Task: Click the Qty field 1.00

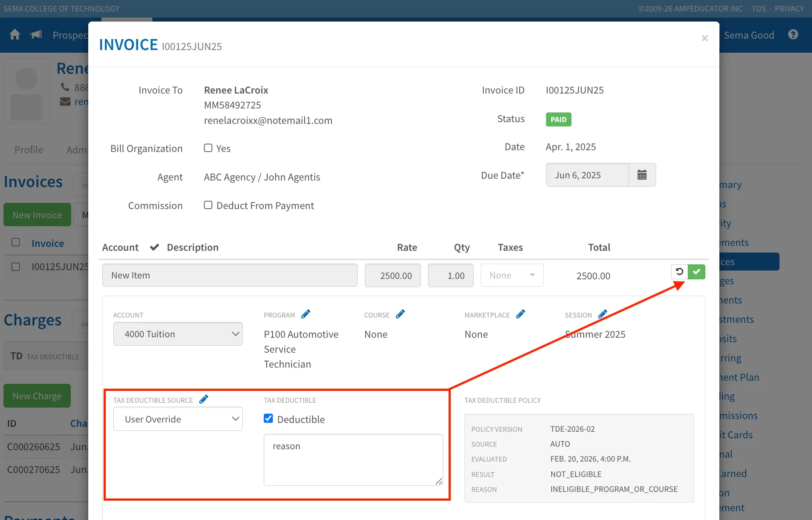Action: click(451, 275)
